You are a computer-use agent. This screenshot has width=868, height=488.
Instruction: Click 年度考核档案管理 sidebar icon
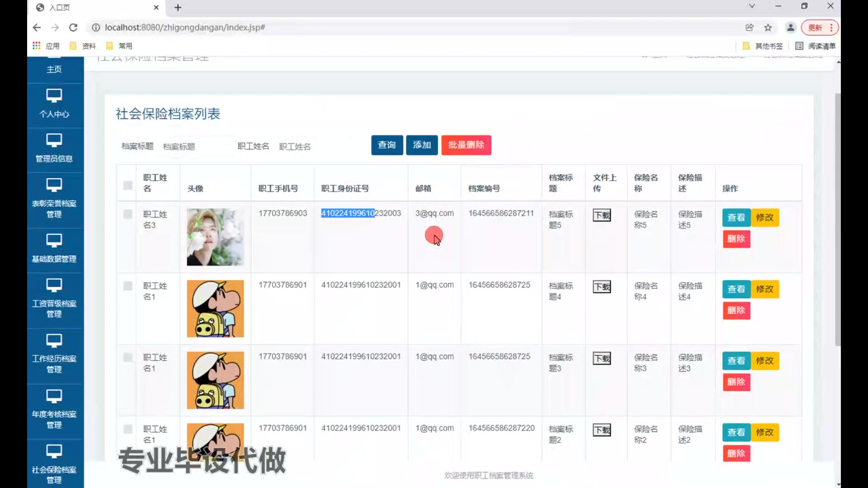(54, 396)
